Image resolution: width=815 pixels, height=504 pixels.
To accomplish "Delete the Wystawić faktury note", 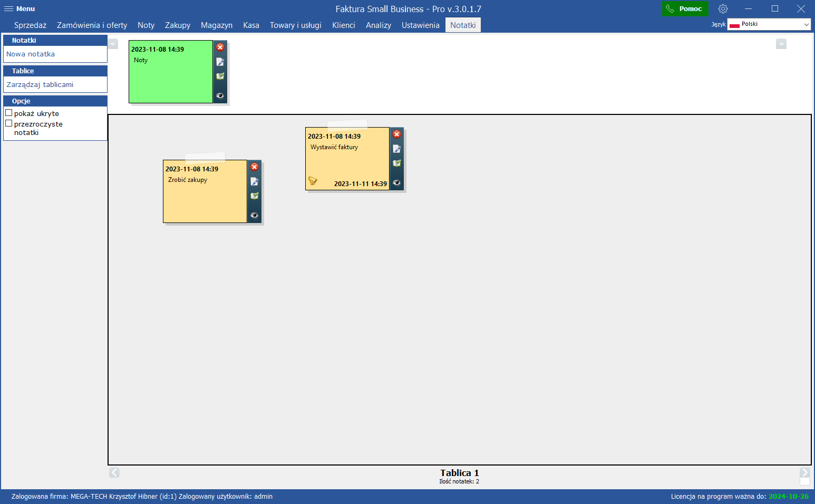I will (x=397, y=134).
